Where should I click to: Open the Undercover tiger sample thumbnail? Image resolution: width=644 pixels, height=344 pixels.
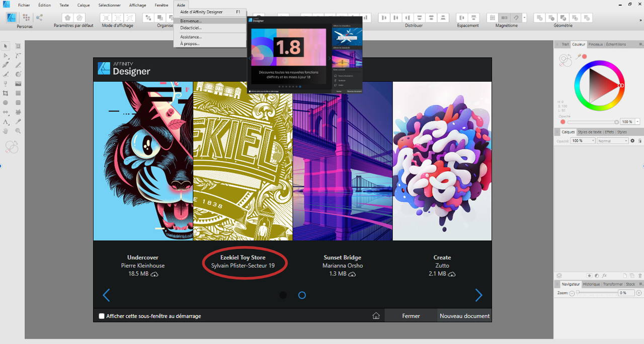[x=143, y=161]
